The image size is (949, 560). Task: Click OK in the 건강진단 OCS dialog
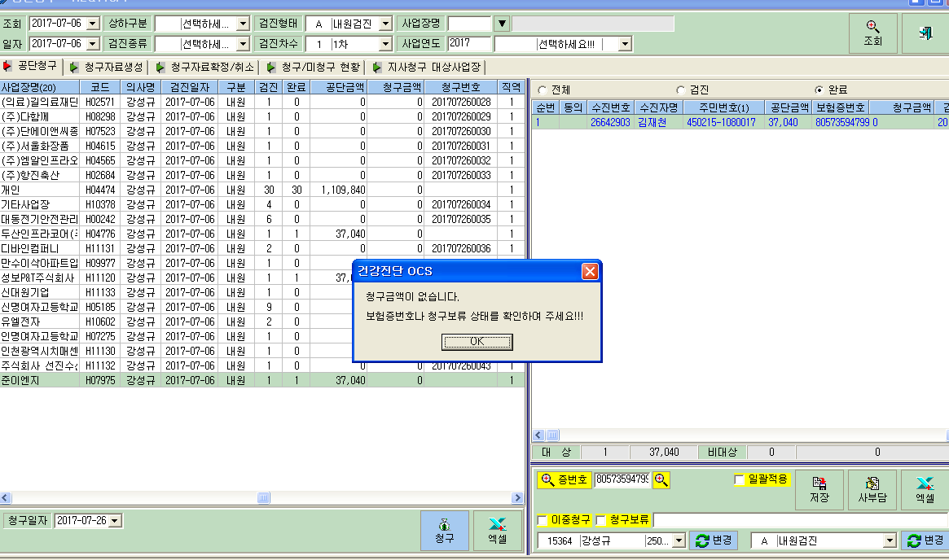click(x=477, y=342)
